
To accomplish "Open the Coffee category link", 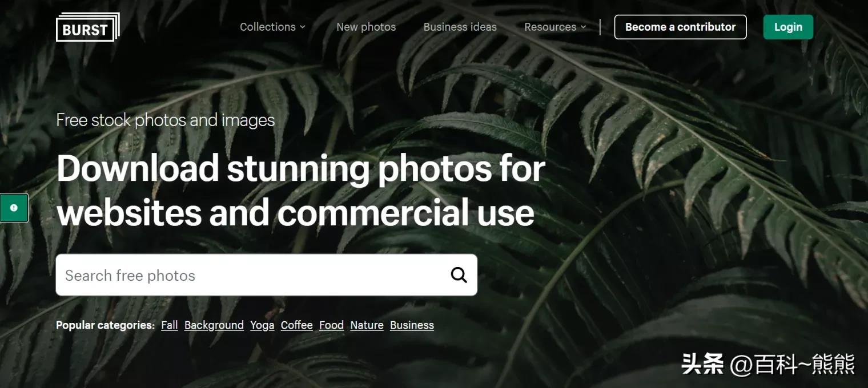I will (297, 325).
